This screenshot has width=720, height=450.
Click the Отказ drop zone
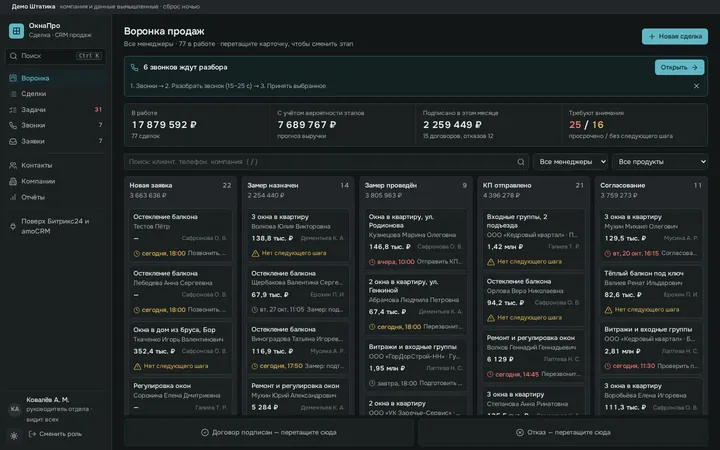[563, 433]
